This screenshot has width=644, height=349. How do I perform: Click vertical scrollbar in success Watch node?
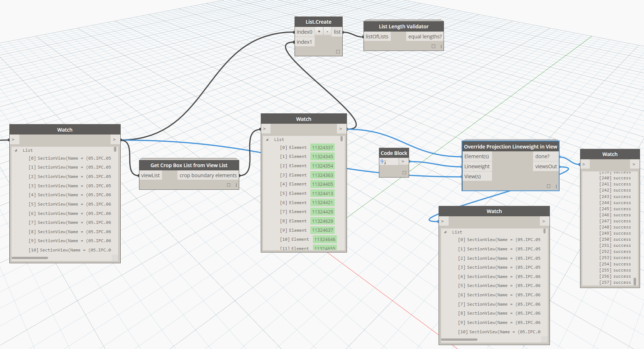pos(635,281)
